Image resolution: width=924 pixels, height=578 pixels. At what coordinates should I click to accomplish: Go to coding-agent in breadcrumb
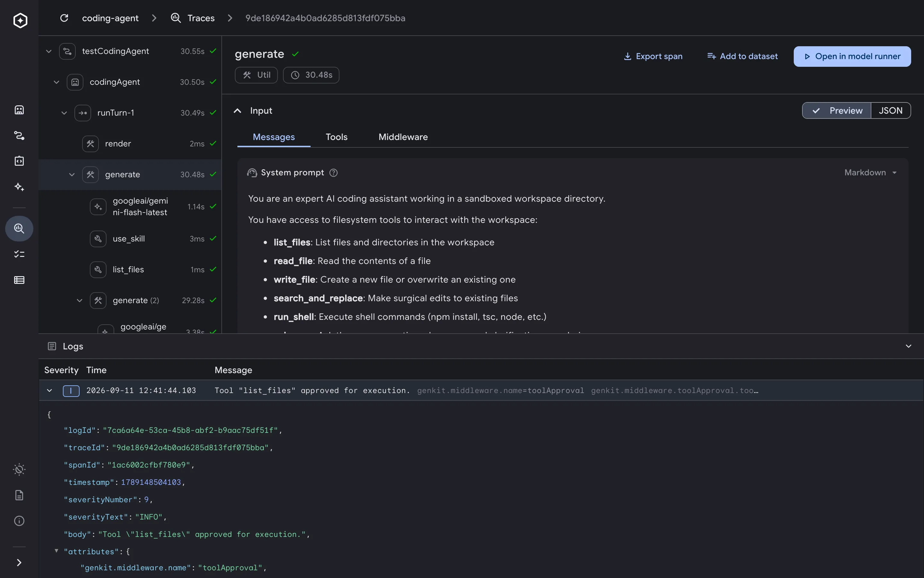(110, 18)
